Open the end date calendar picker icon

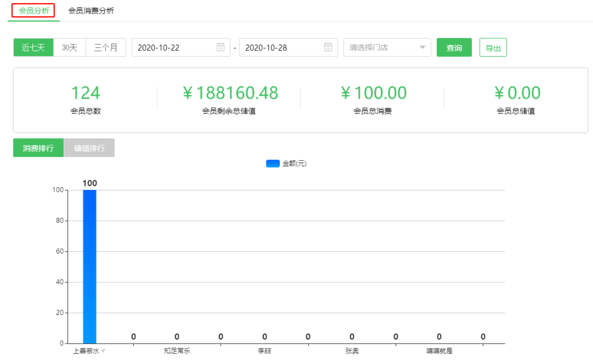(x=328, y=47)
